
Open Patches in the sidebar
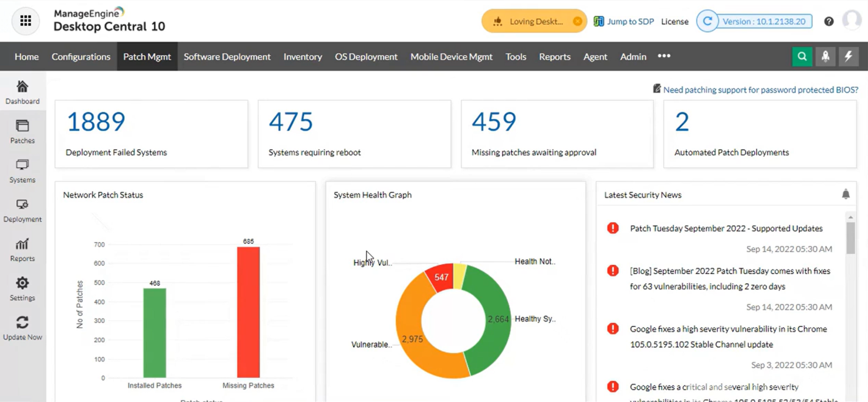click(x=22, y=132)
